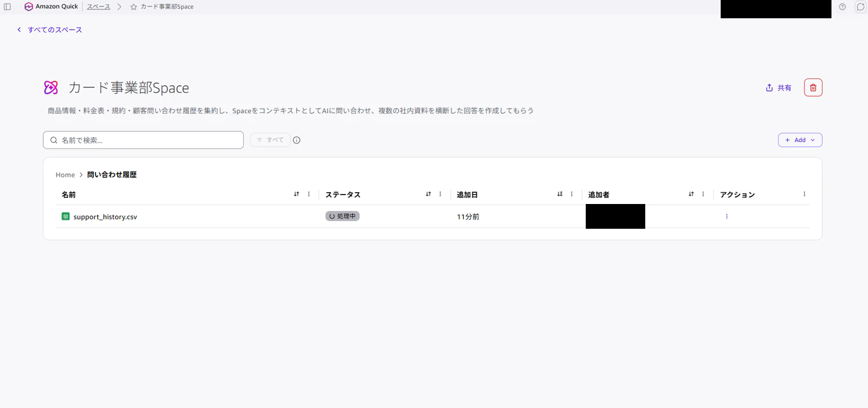Open the help question-mark icon
This screenshot has height=408, width=868.
point(842,6)
